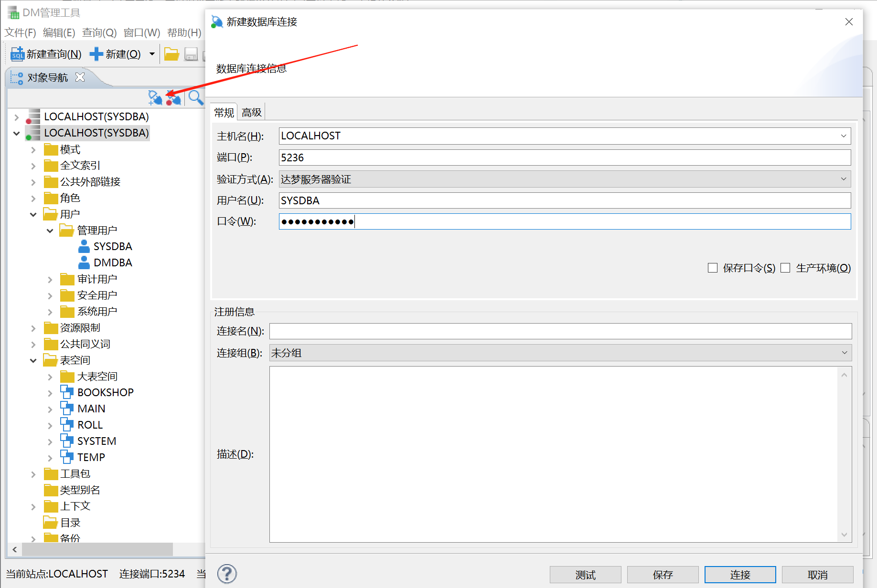Open the Window (窗口) menu
The width and height of the screenshot is (877, 588).
pyautogui.click(x=142, y=32)
